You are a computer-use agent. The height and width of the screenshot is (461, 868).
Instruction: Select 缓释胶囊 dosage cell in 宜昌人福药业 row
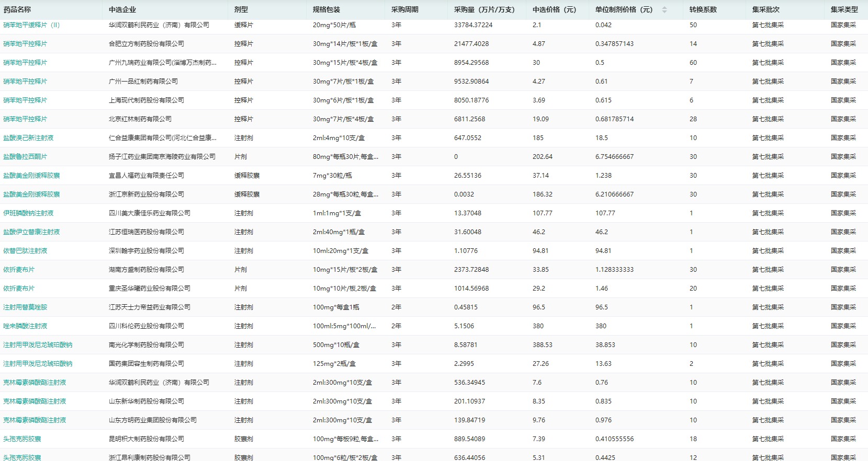point(247,176)
